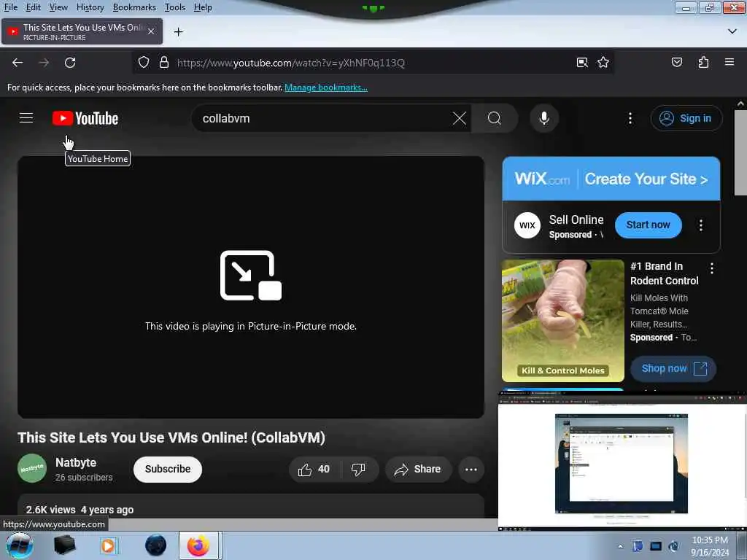The image size is (747, 560).
Task: Open the Pocket save icon
Action: pos(677,62)
